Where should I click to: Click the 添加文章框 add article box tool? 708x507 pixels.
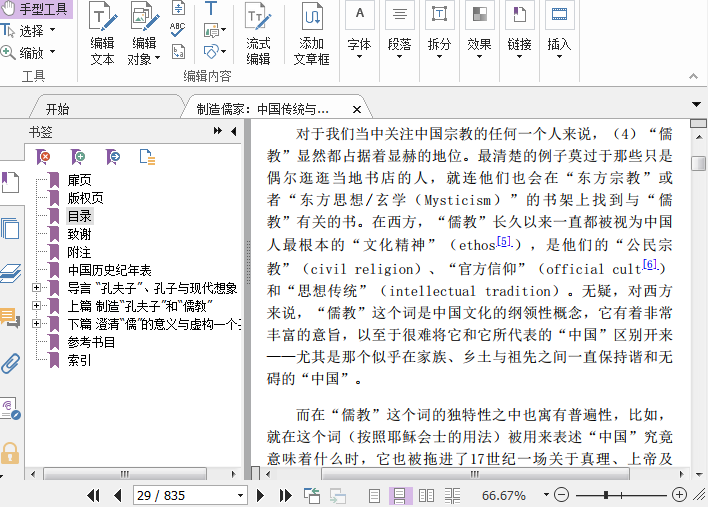click(x=312, y=34)
